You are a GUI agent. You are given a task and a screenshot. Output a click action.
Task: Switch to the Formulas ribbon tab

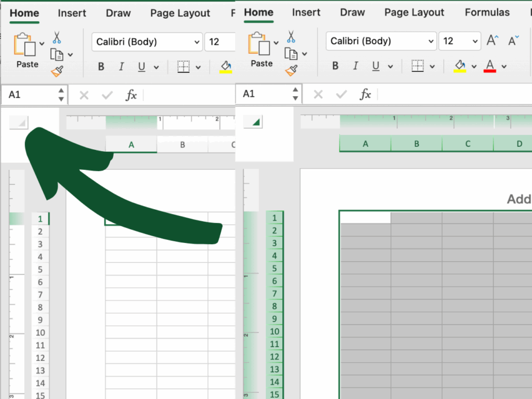coord(487,12)
